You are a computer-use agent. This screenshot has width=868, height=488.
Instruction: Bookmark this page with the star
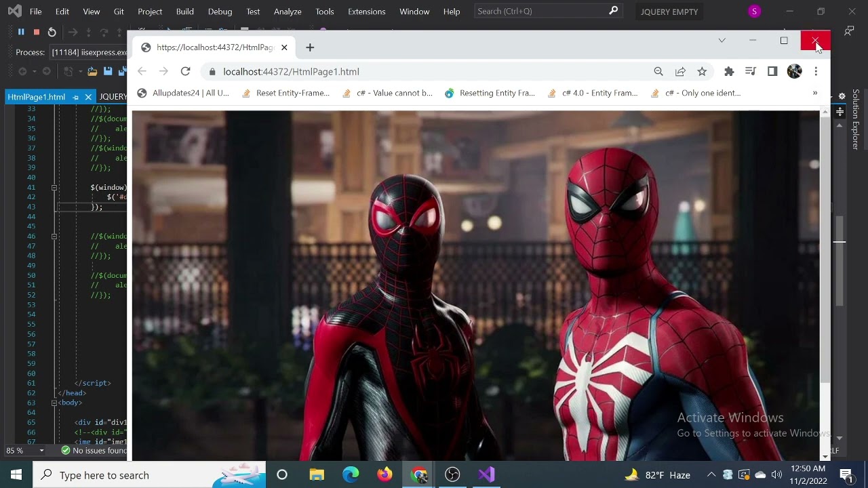tap(702, 71)
